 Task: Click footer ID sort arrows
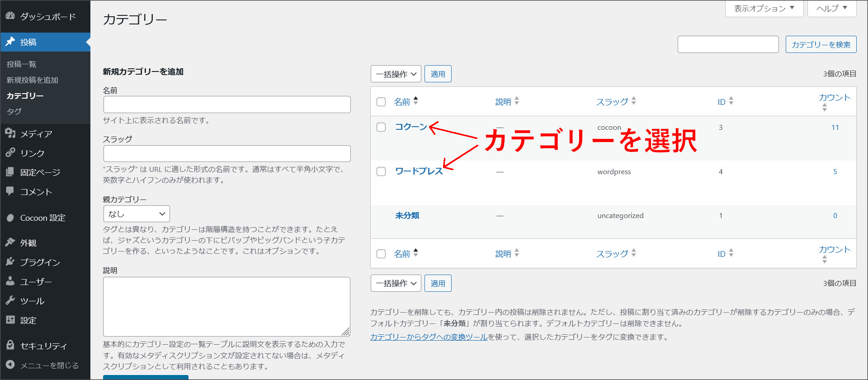click(x=731, y=253)
